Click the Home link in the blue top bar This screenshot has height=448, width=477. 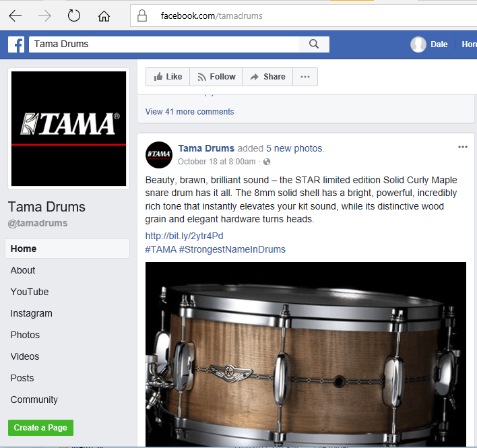(469, 44)
